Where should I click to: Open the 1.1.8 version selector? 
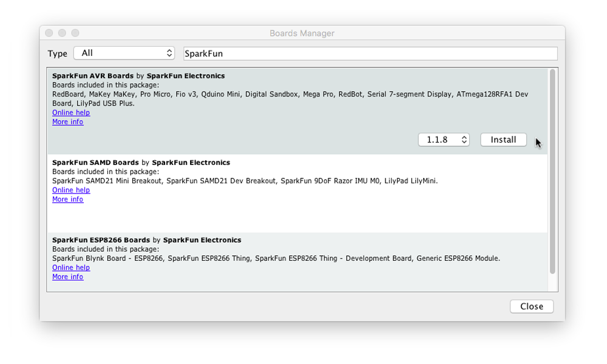(x=444, y=140)
